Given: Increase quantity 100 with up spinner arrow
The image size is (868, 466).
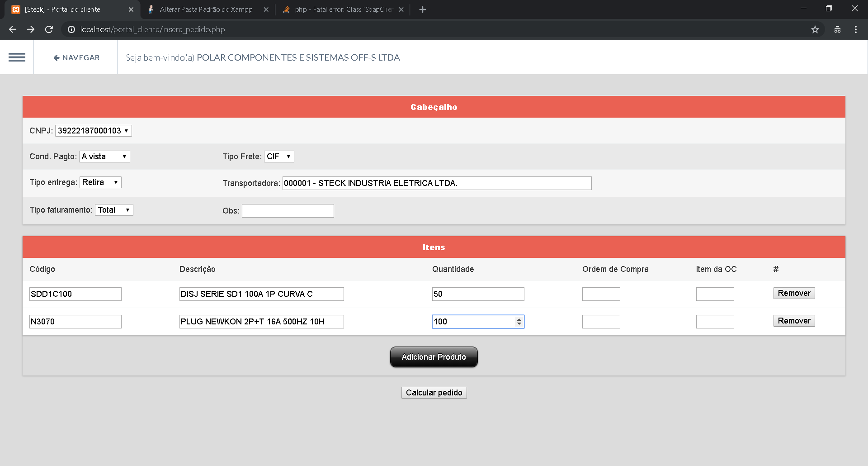Looking at the screenshot, I should 519,319.
